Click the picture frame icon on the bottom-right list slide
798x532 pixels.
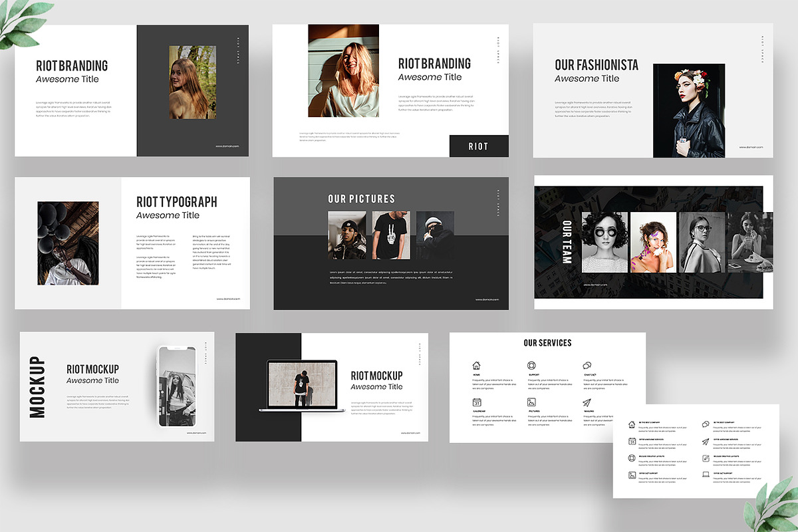(632, 475)
